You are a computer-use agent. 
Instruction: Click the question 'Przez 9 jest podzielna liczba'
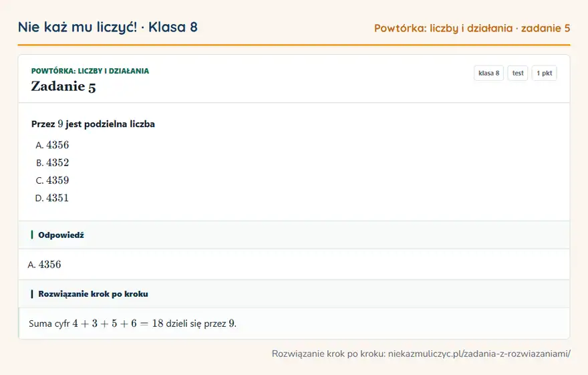[93, 124]
